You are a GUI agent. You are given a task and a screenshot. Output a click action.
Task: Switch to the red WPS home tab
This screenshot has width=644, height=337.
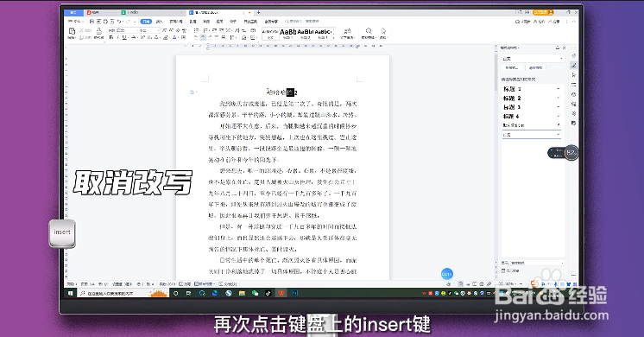pyautogui.click(x=103, y=12)
